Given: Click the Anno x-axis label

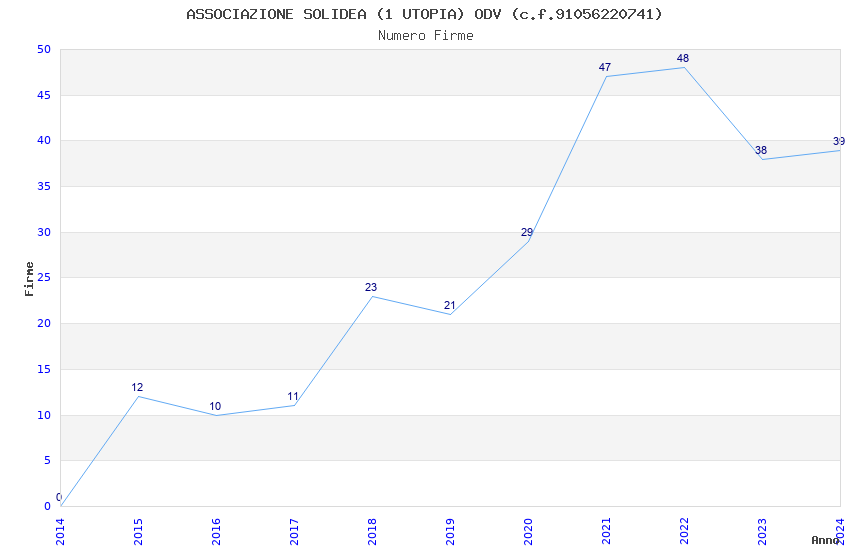Looking at the screenshot, I should tap(825, 540).
